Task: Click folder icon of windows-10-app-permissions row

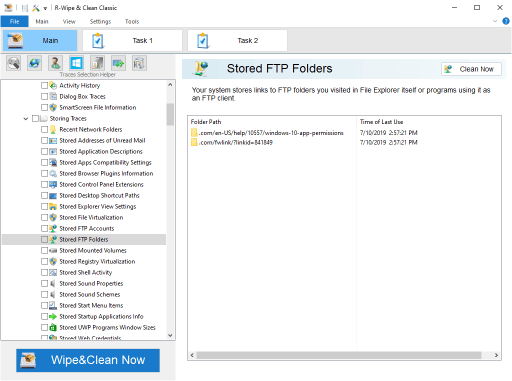Action: pyautogui.click(x=194, y=133)
